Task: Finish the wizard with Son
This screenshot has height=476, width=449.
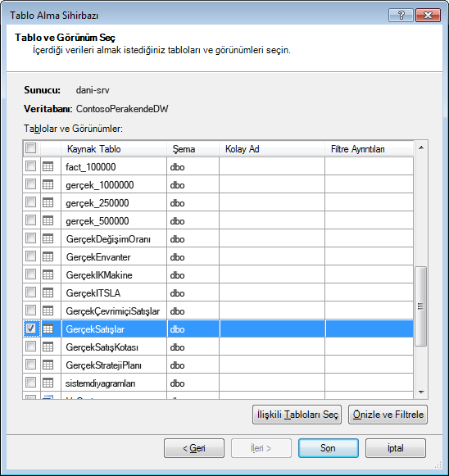Action: 329,448
